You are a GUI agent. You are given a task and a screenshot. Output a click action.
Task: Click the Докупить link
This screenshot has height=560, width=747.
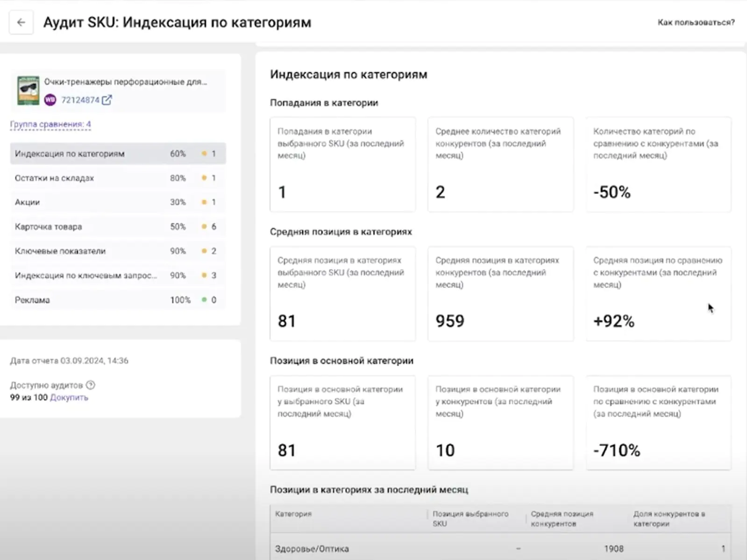pyautogui.click(x=69, y=397)
